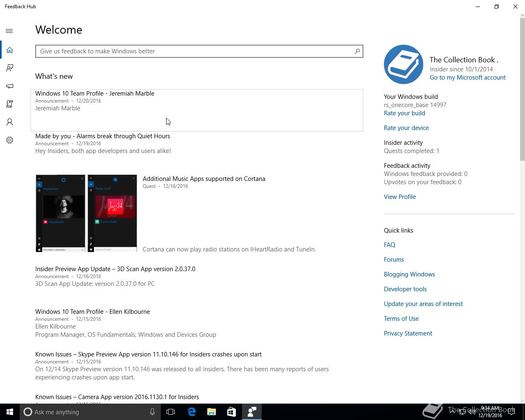The image size is (525, 420).
Task: Open Windows Store from taskbar
Action: tap(231, 412)
